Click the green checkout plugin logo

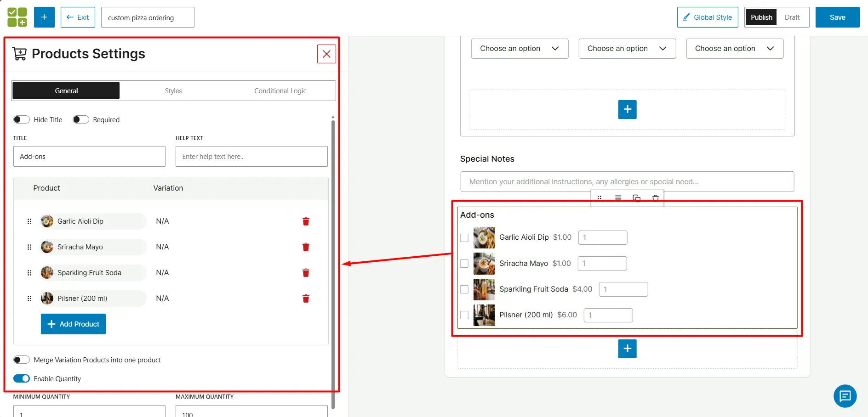[17, 17]
